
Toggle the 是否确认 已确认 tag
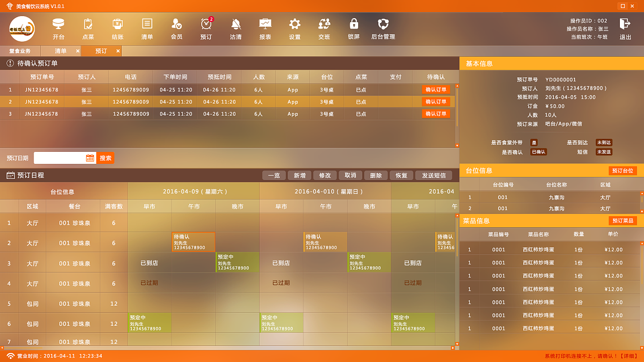tap(538, 152)
